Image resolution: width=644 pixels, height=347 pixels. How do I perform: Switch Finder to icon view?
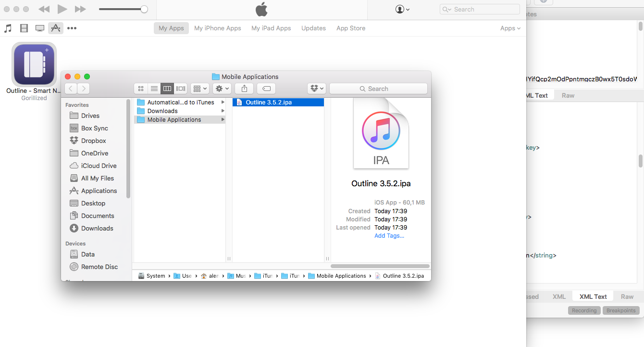click(141, 89)
